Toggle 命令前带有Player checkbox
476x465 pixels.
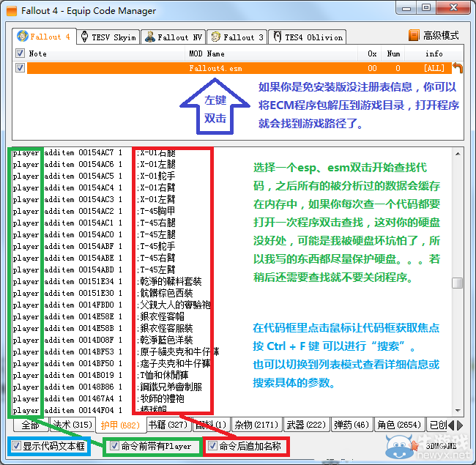coord(114,446)
